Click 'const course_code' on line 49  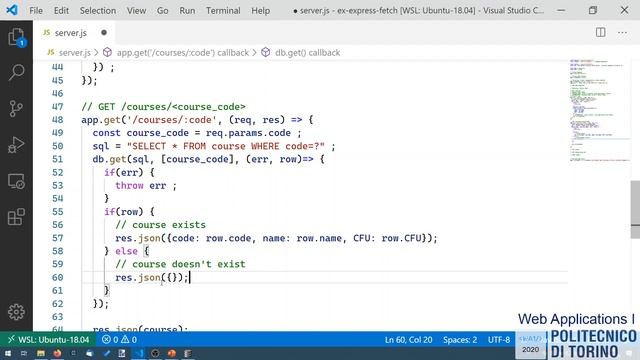140,133
